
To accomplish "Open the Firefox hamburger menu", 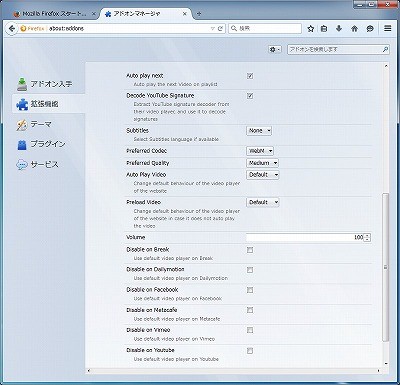I will tap(388, 28).
